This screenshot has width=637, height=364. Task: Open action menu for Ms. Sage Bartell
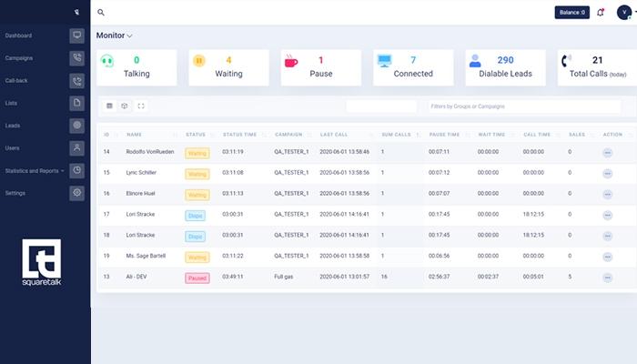pyautogui.click(x=607, y=257)
